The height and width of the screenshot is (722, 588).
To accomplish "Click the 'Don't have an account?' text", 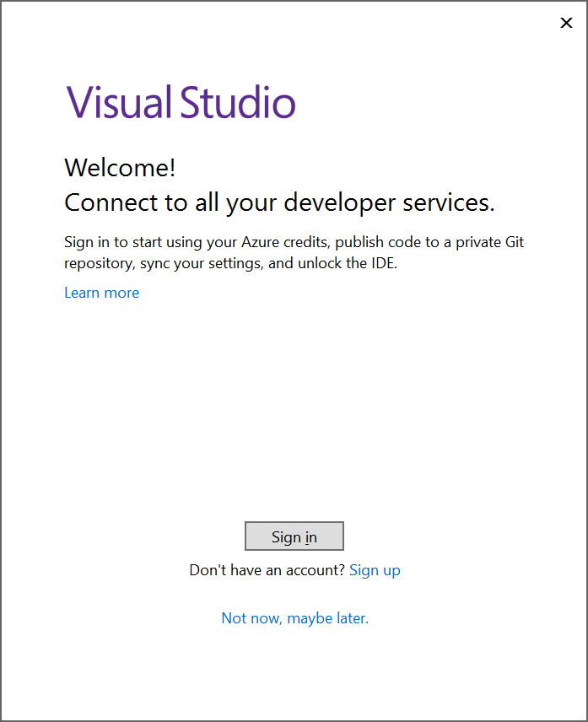I will pos(267,570).
